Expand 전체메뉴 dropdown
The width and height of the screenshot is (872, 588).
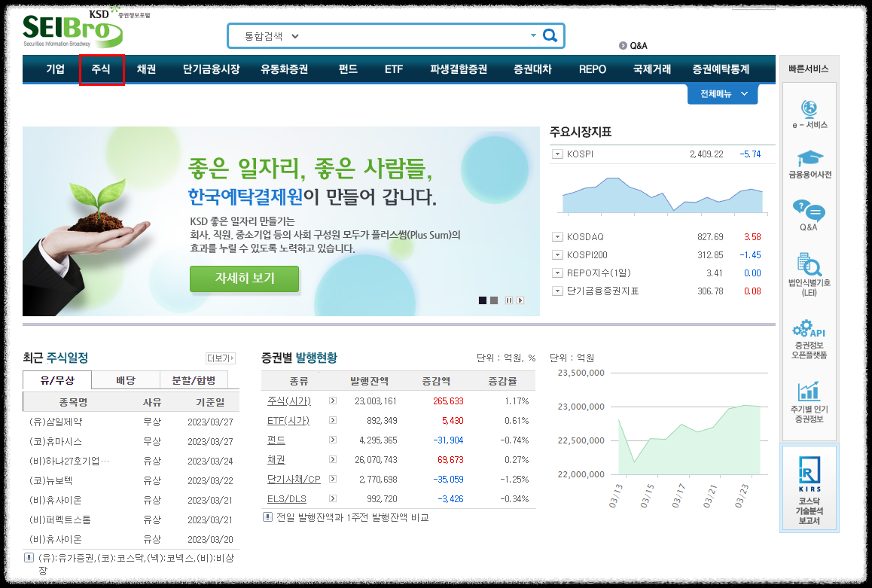point(722,94)
